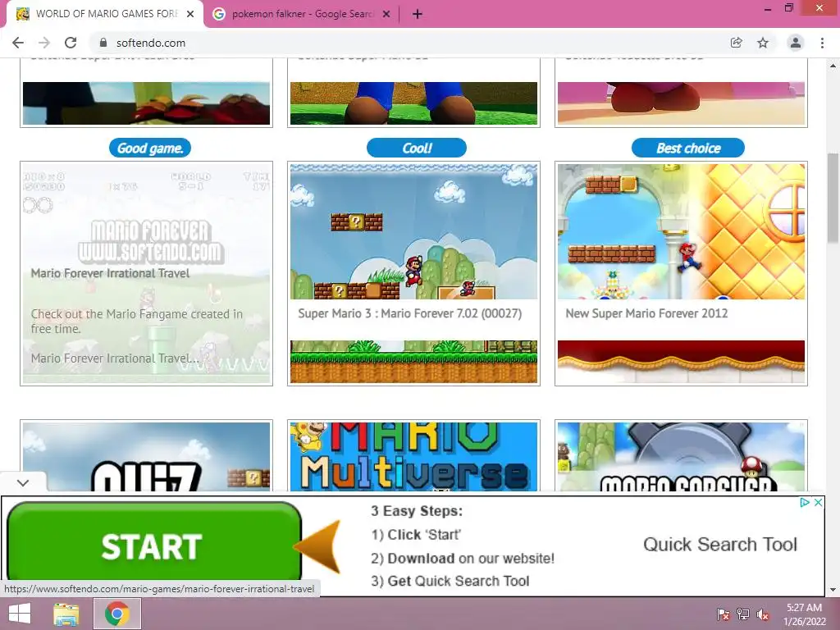Click Chrome icon in taskbar
840x630 pixels.
(117, 614)
